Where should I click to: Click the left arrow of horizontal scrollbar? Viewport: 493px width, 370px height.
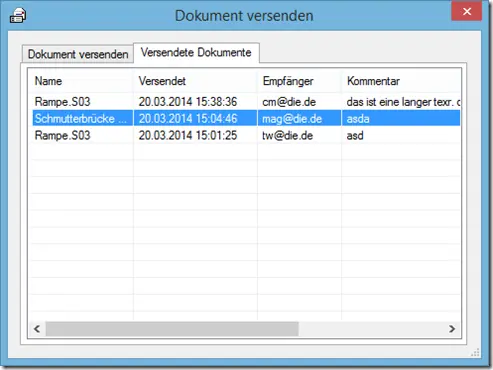click(x=37, y=329)
